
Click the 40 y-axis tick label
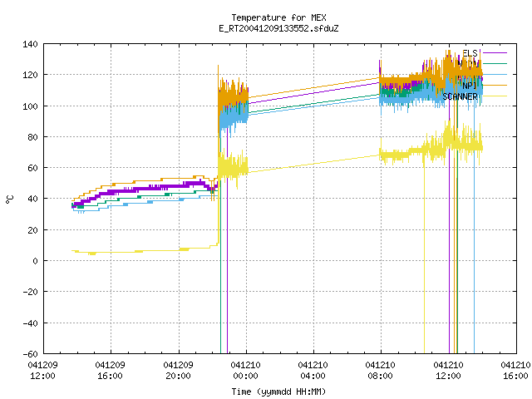32,199
